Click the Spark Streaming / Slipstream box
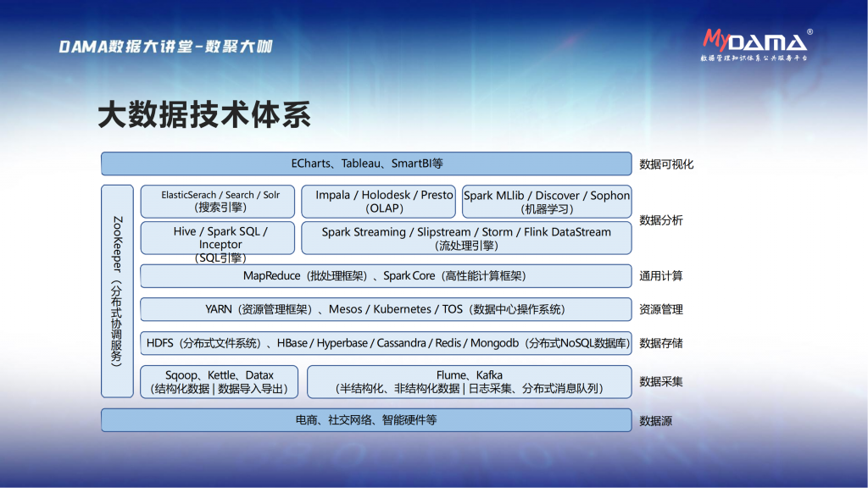The image size is (868, 488). point(467,238)
